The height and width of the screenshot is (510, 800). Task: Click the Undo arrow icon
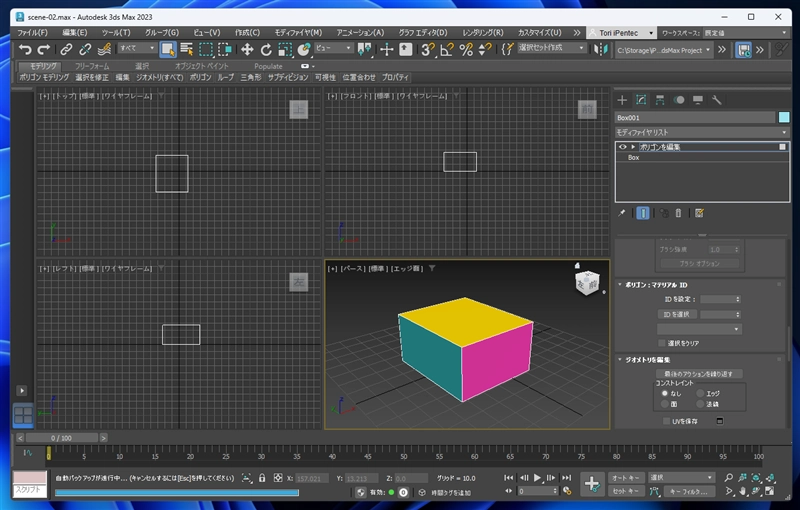[x=24, y=49]
